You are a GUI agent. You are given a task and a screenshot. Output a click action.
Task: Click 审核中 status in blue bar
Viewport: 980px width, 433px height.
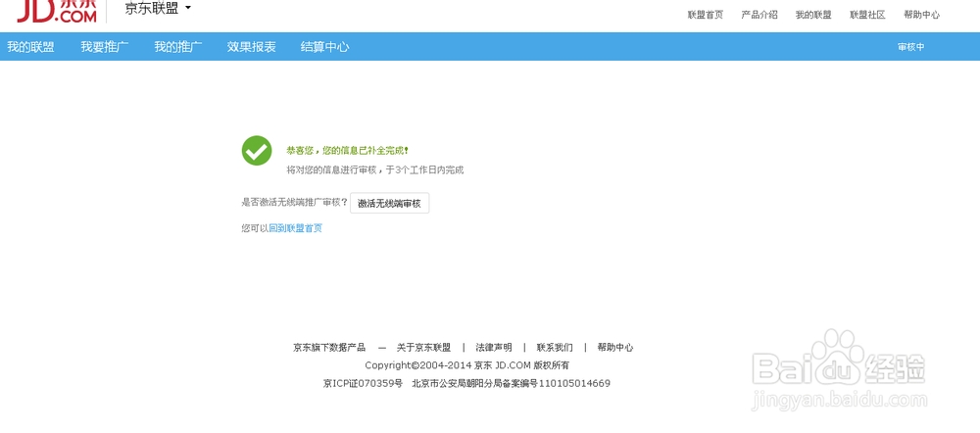click(x=910, y=47)
